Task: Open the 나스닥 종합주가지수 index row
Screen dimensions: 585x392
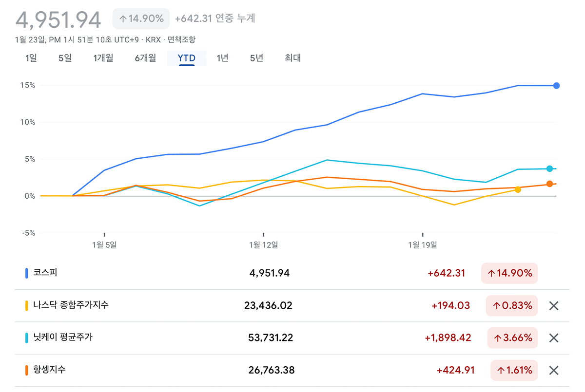Action: point(71,305)
